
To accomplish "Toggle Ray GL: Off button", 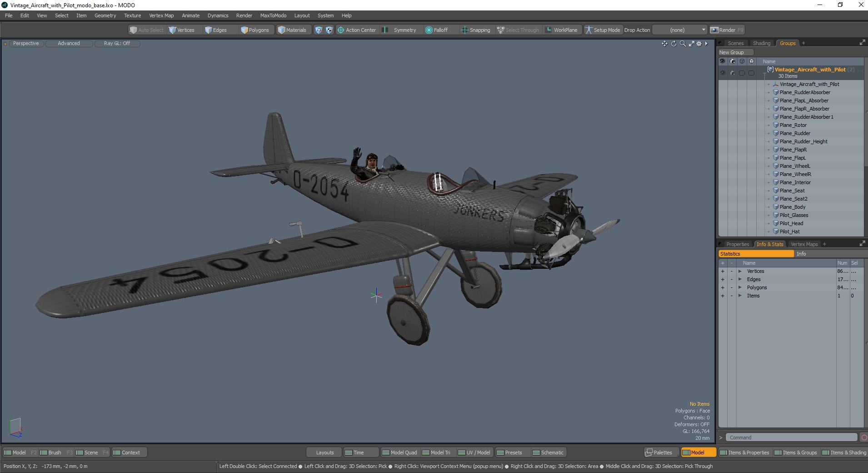I will point(117,44).
